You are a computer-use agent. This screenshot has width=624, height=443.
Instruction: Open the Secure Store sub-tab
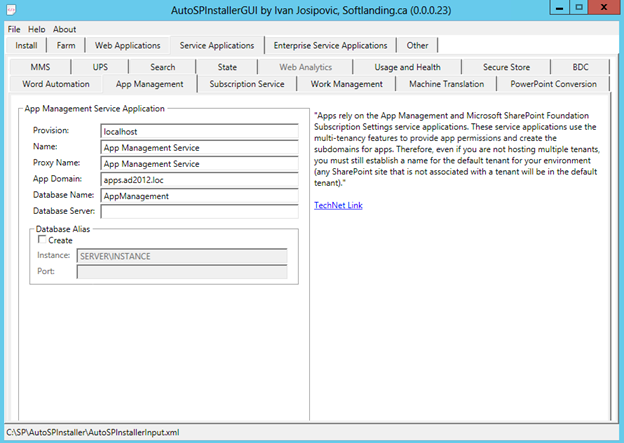point(506,67)
